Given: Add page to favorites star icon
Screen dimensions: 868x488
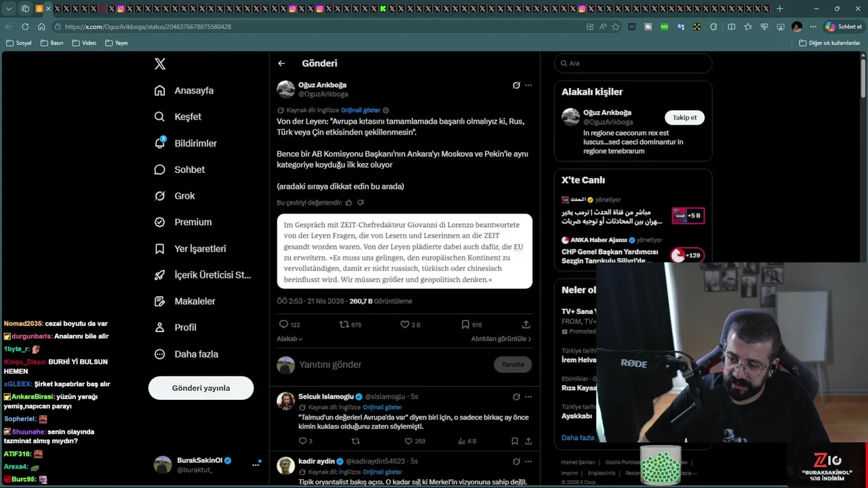Looking at the screenshot, I should (x=616, y=26).
